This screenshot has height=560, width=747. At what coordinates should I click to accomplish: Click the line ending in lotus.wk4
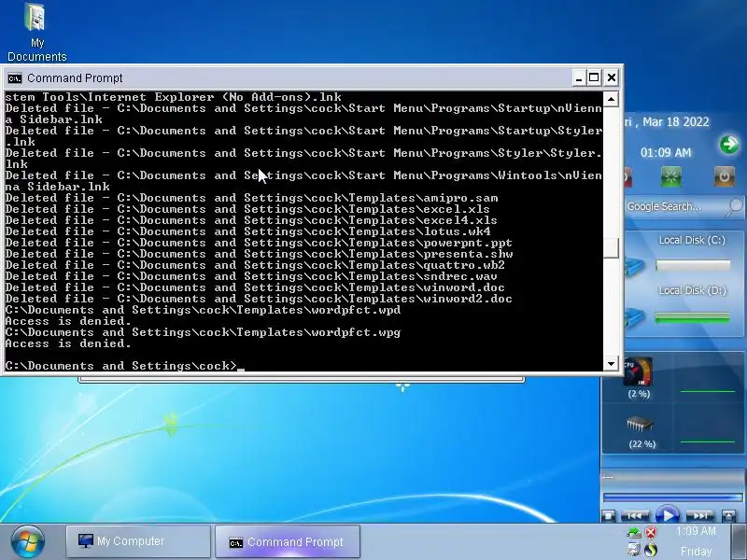click(247, 231)
